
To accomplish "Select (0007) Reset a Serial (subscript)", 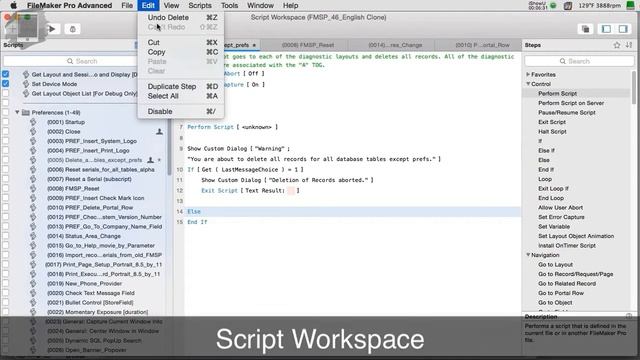I will click(x=89, y=179).
